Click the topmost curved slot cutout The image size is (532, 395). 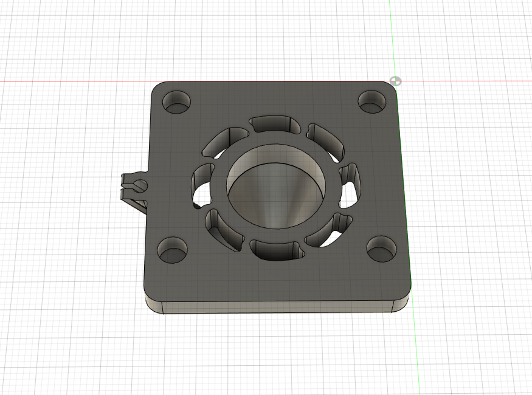point(274,124)
